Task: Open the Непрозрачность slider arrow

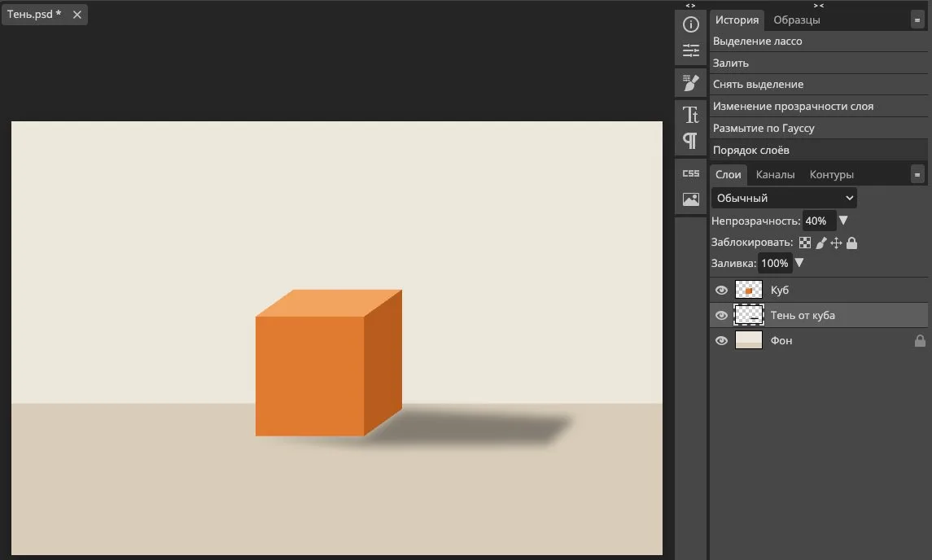Action: pyautogui.click(x=842, y=221)
